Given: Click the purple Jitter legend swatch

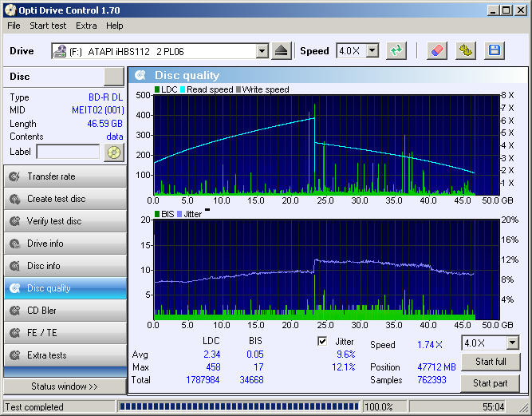Looking at the screenshot, I should coord(179,214).
